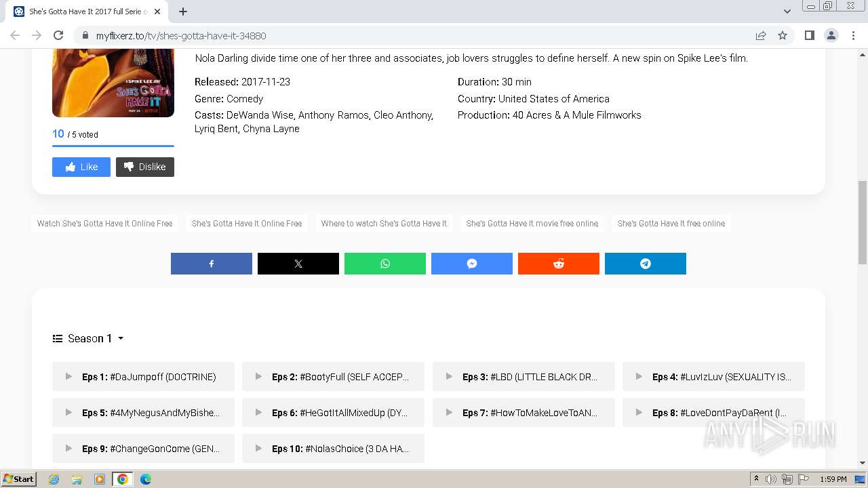Open 40 Acres & A Mule Filmworks link
This screenshot has width=868, height=488.
click(x=577, y=115)
